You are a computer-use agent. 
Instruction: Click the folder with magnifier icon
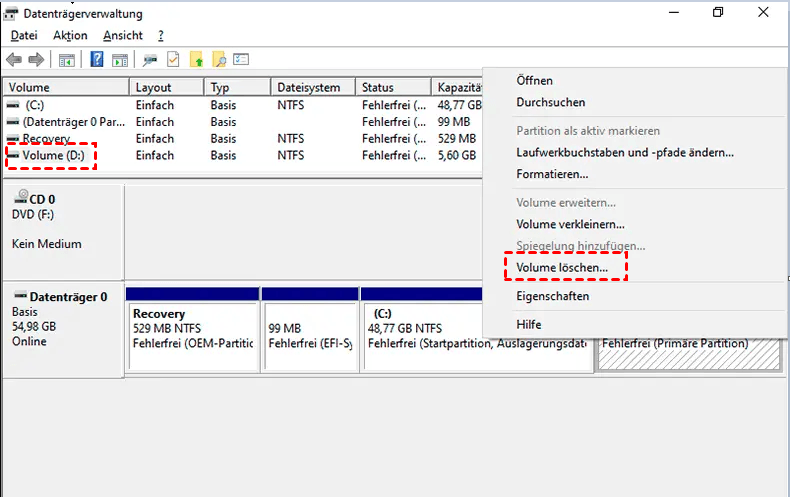click(x=218, y=60)
